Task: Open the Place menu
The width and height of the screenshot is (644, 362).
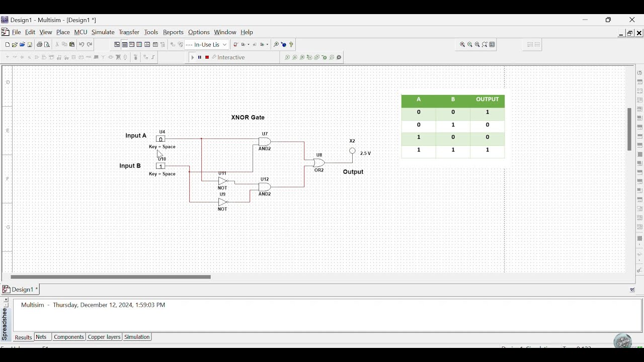Action: pos(63,33)
